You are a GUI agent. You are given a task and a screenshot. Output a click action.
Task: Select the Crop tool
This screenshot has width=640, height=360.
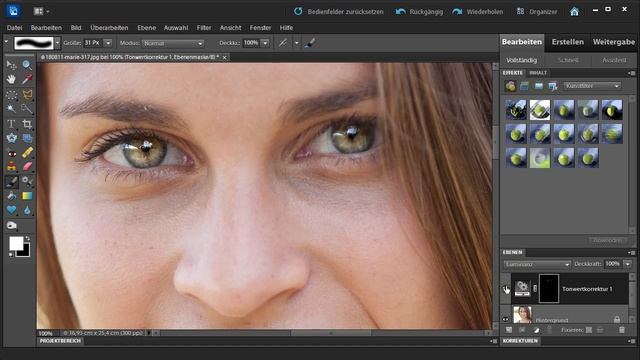(x=27, y=124)
